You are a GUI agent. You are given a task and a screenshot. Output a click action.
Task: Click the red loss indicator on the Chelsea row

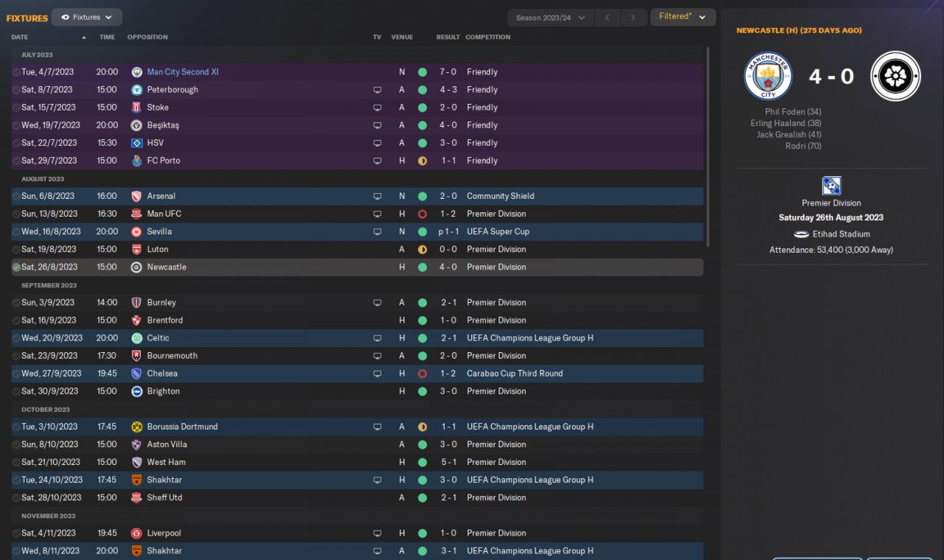pos(422,374)
